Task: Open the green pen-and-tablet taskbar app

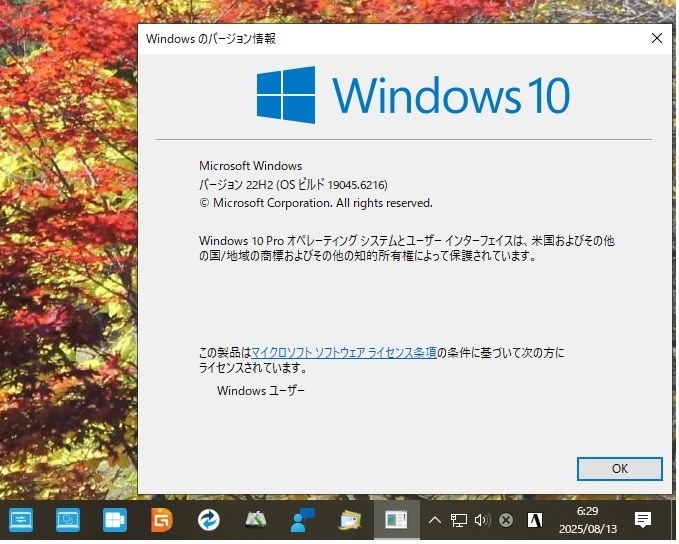Action: pos(255,519)
